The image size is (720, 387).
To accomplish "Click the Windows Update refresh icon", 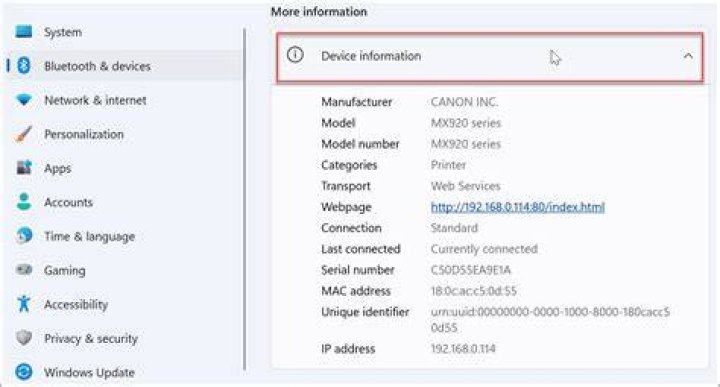I will (24, 372).
